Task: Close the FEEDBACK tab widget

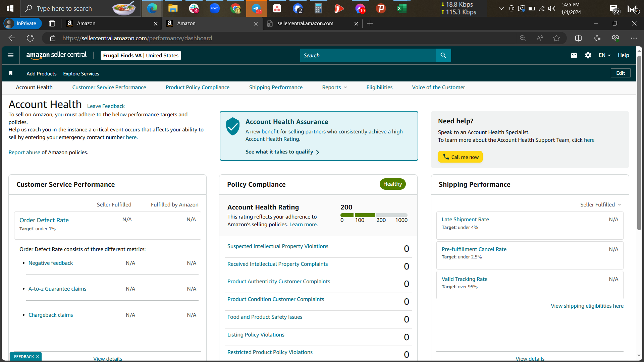Action: pos(38,357)
